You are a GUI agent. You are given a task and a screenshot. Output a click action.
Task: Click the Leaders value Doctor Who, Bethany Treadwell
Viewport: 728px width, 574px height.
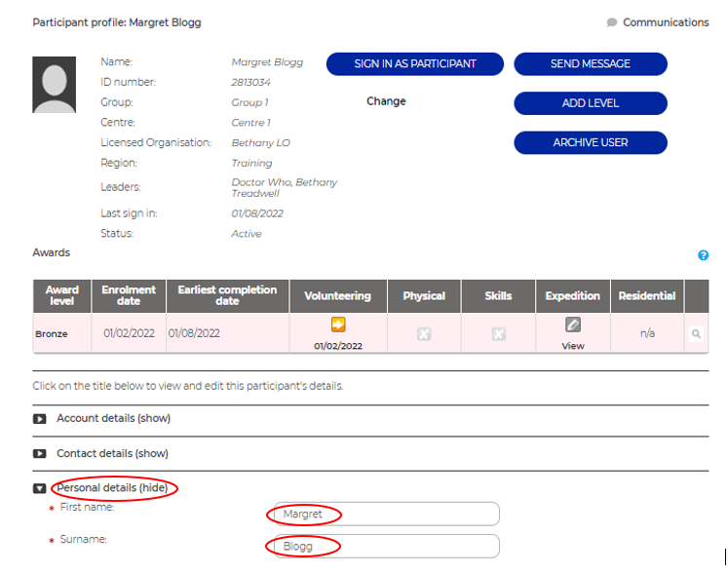coord(285,188)
